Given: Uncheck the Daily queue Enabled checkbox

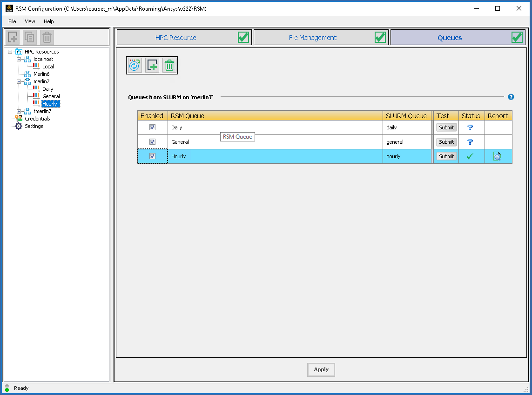Looking at the screenshot, I should point(152,127).
